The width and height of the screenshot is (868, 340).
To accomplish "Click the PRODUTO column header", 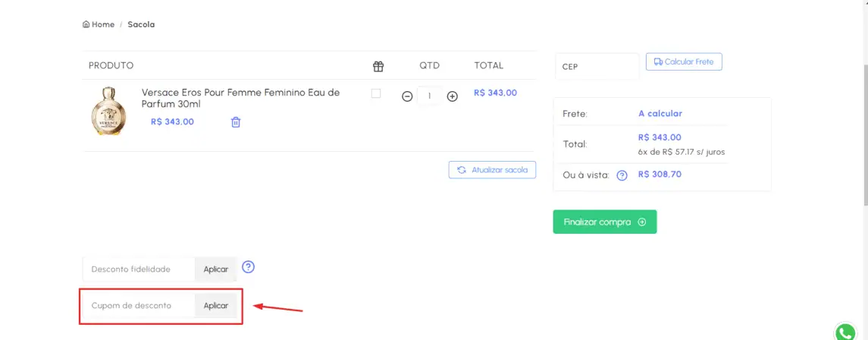I will coord(111,65).
